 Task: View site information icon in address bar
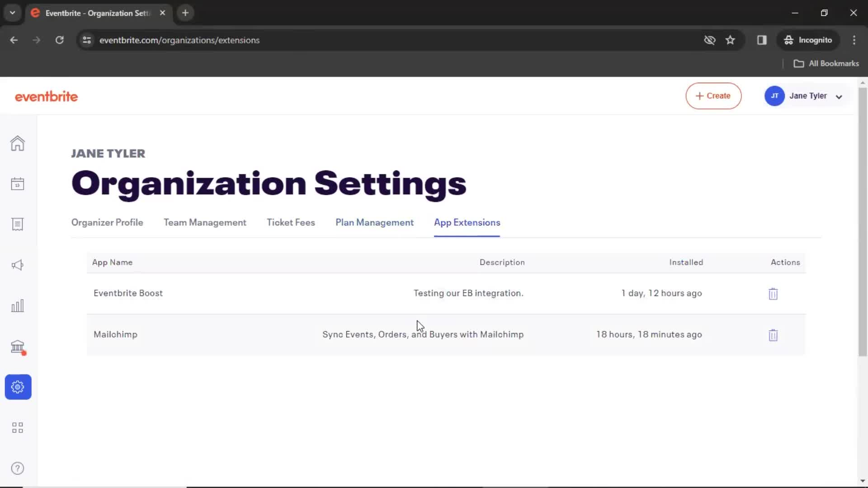87,40
